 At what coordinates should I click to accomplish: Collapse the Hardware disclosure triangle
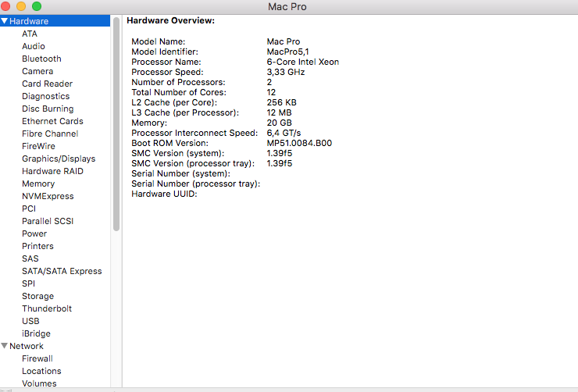(5, 21)
